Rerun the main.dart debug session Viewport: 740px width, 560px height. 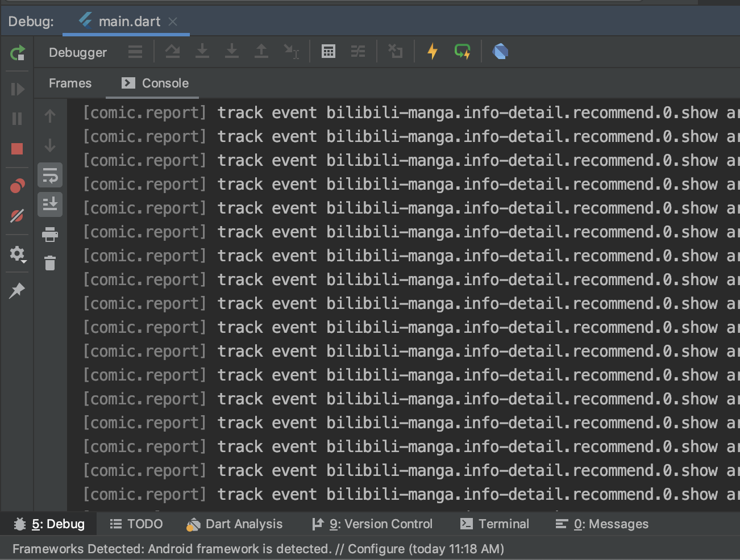[18, 53]
